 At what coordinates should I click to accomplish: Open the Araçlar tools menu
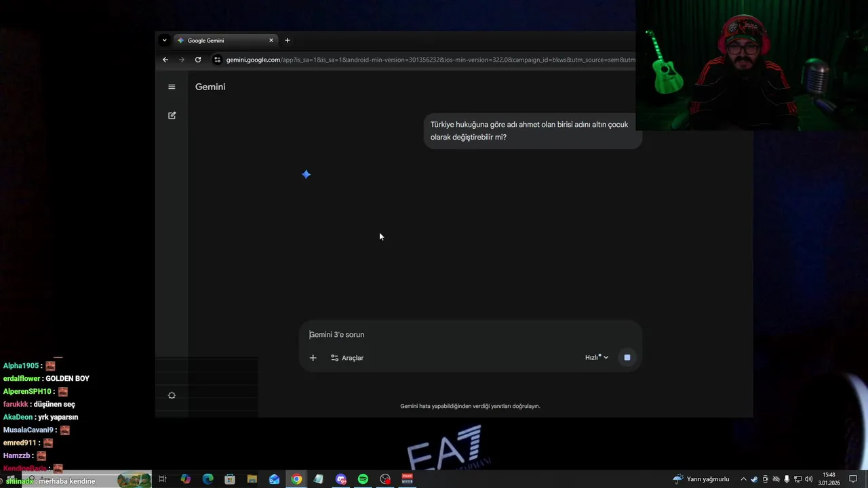tap(347, 358)
